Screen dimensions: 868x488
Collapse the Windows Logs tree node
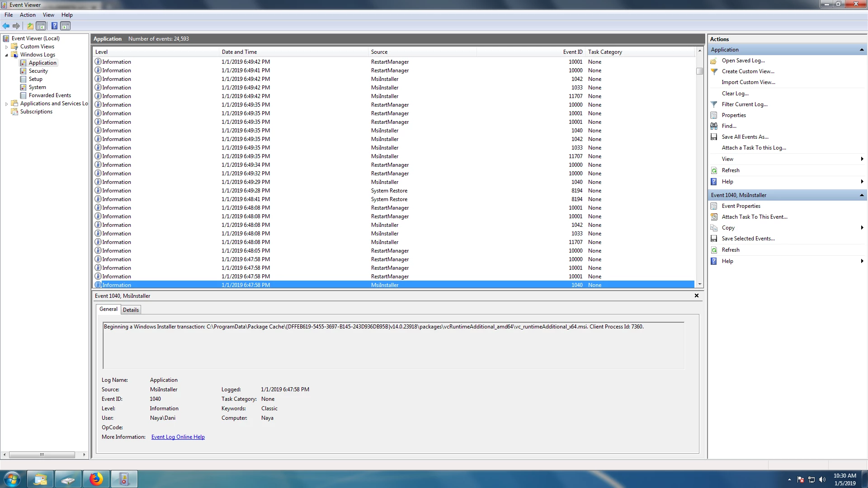click(x=6, y=55)
